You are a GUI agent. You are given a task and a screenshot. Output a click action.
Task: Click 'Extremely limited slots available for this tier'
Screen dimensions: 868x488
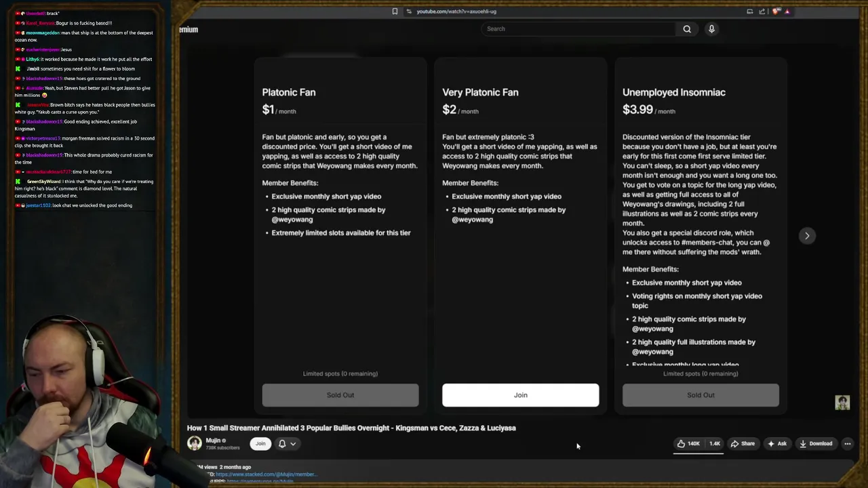pos(341,232)
